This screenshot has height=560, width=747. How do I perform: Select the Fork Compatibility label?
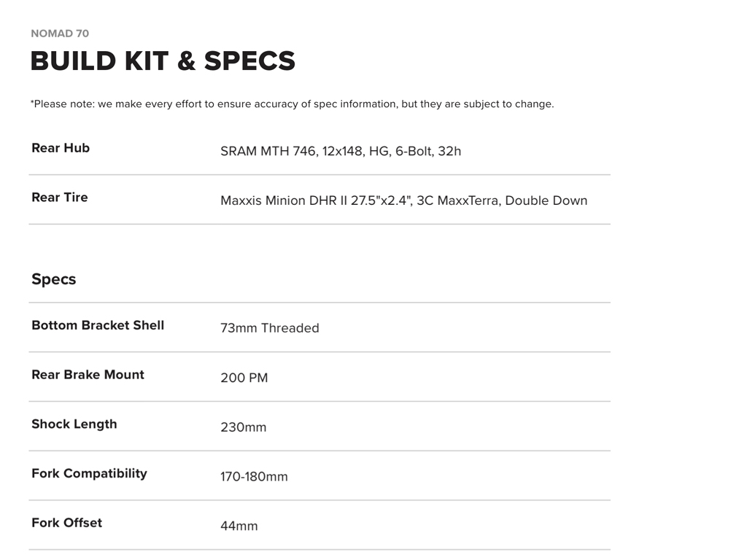tap(90, 473)
